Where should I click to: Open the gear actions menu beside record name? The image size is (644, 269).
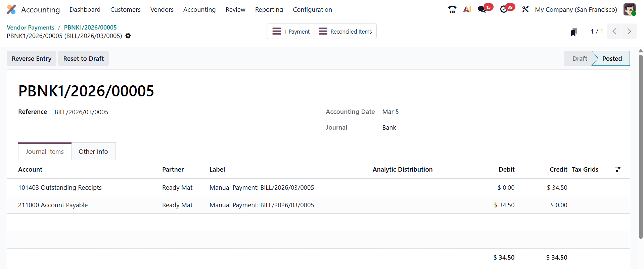coord(128,36)
